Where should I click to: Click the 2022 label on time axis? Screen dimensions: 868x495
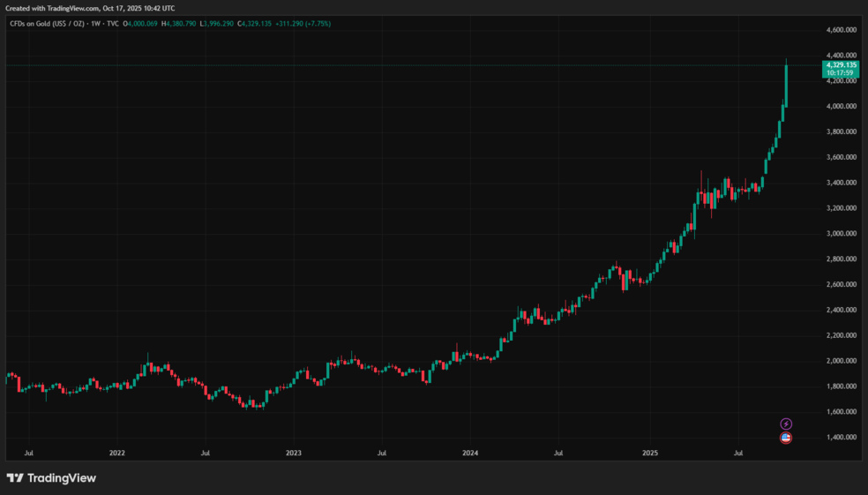tap(116, 454)
